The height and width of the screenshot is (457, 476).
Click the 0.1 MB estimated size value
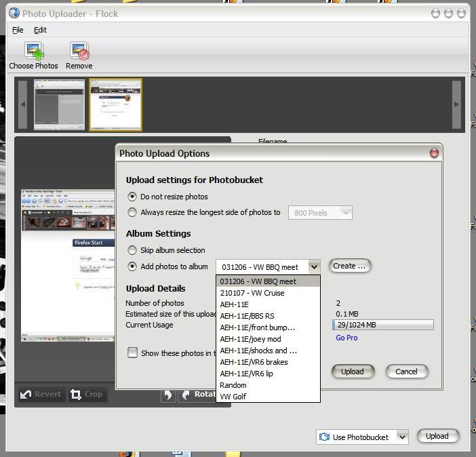[x=347, y=314]
